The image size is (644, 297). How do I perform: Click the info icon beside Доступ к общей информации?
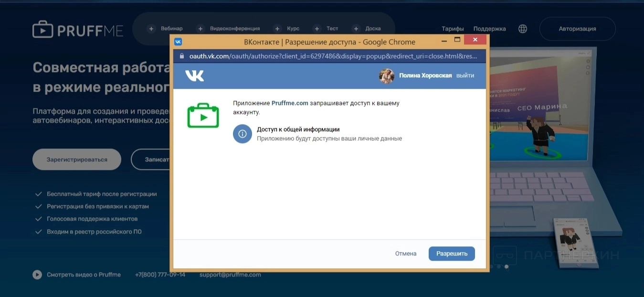242,134
